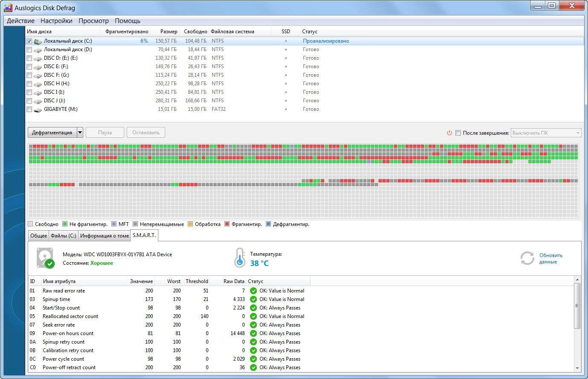Click the GIGABYTE (M:) drive icon
Image resolution: width=588 pixels, height=379 pixels.
click(x=38, y=110)
